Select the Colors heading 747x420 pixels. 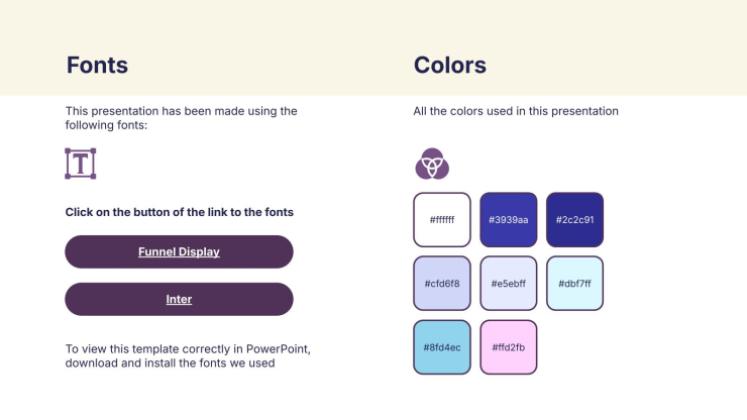pyautogui.click(x=450, y=66)
